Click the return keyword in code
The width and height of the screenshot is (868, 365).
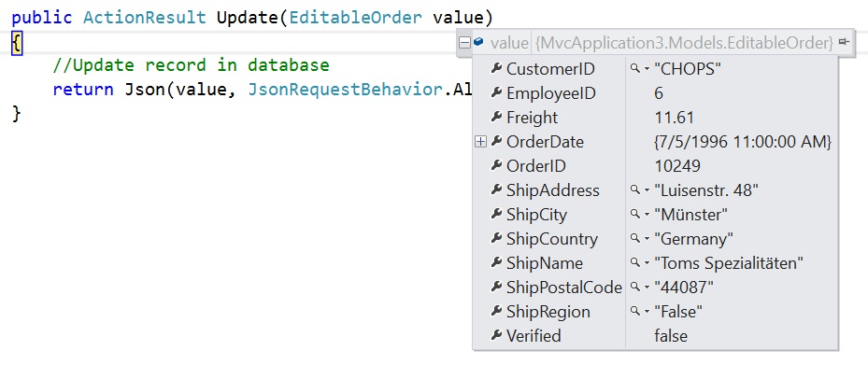pyautogui.click(x=83, y=90)
